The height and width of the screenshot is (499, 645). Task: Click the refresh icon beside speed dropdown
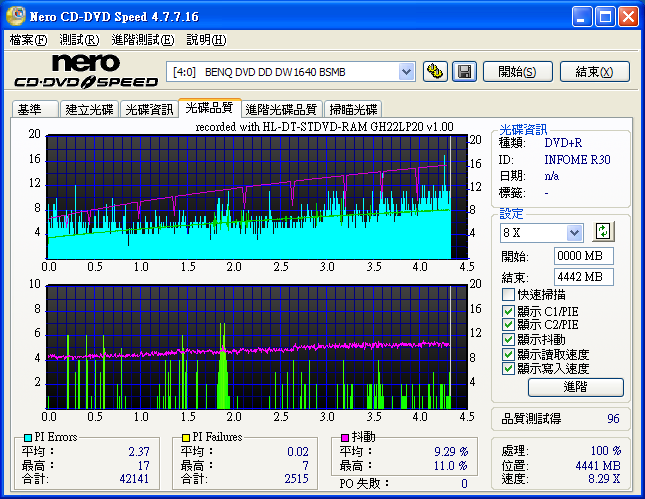click(x=602, y=232)
